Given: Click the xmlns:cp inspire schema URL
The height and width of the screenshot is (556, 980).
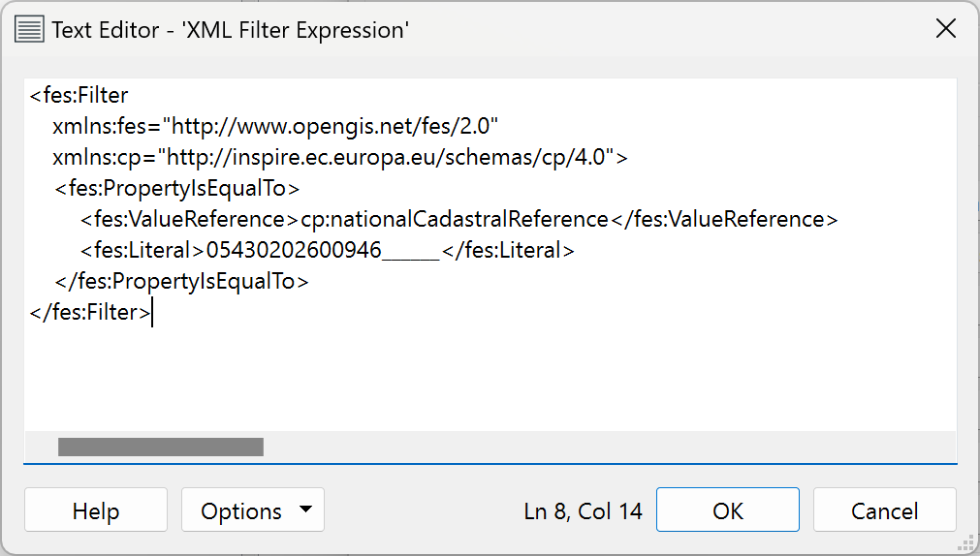Looking at the screenshot, I should [x=390, y=157].
